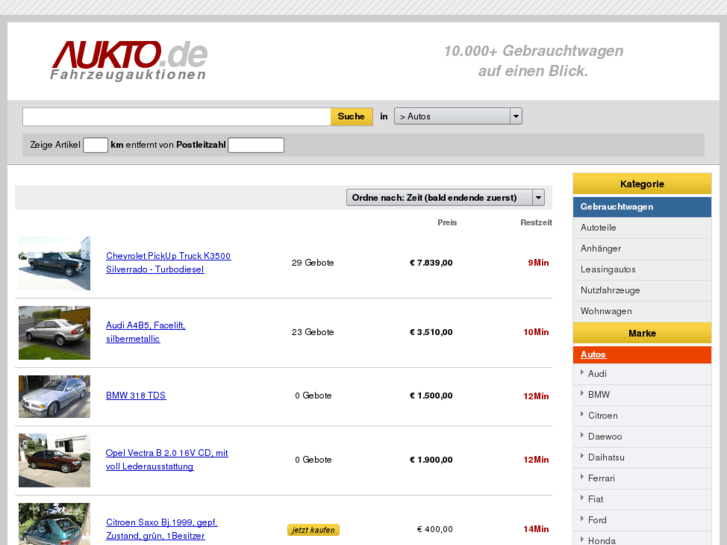Open the Audi A4B5 Facelift listing link
This screenshot has width=727, height=545.
coord(146,332)
